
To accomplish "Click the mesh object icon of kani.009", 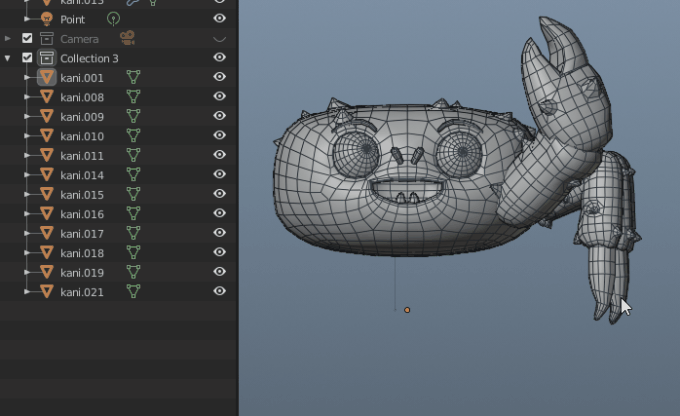I will 47,116.
